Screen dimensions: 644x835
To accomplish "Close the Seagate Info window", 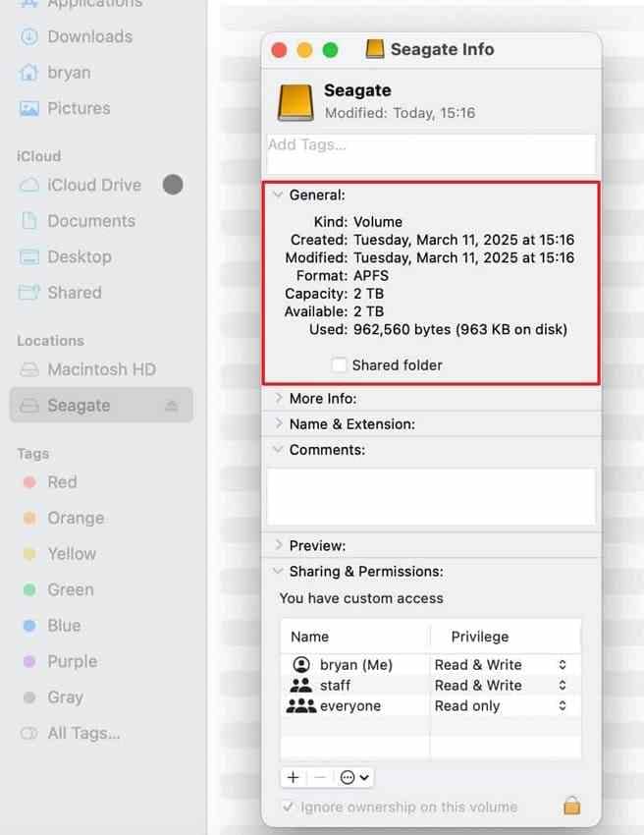I will pyautogui.click(x=279, y=50).
